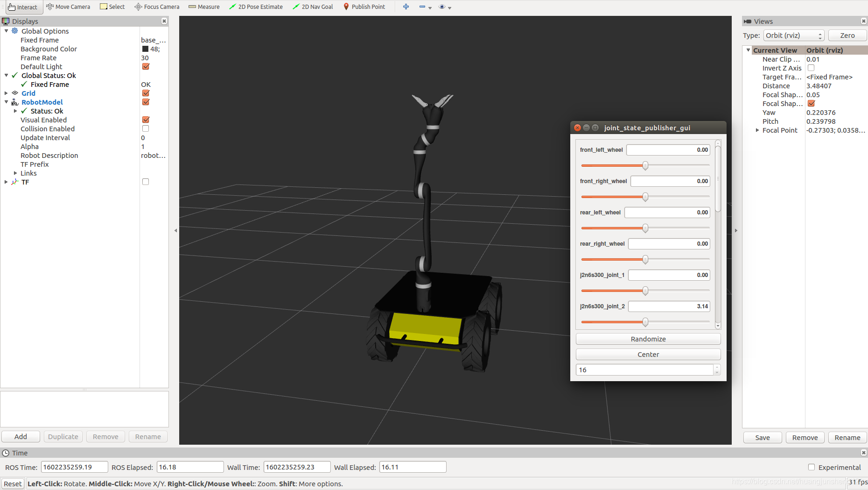Click the Time panel clock icon
Viewport: 868px width, 490px height.
coord(6,453)
